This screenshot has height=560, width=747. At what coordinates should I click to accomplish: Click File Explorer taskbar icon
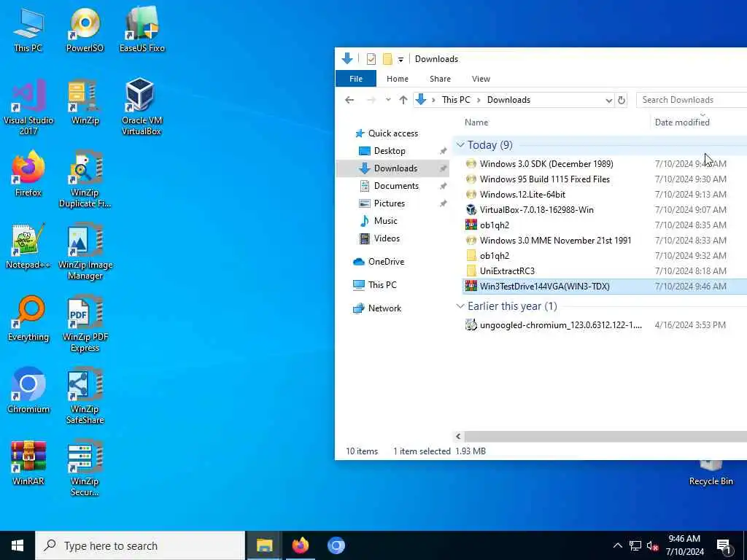pyautogui.click(x=264, y=545)
